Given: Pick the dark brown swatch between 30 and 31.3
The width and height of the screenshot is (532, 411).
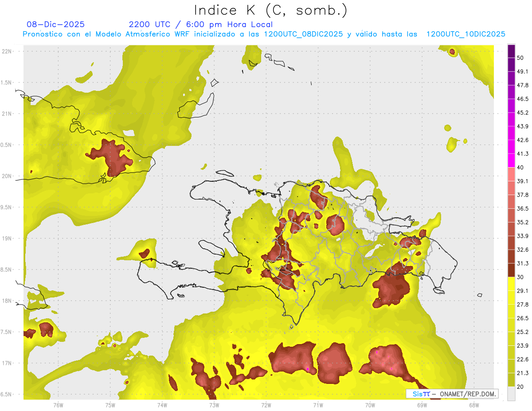Looking at the screenshot, I should (512, 270).
